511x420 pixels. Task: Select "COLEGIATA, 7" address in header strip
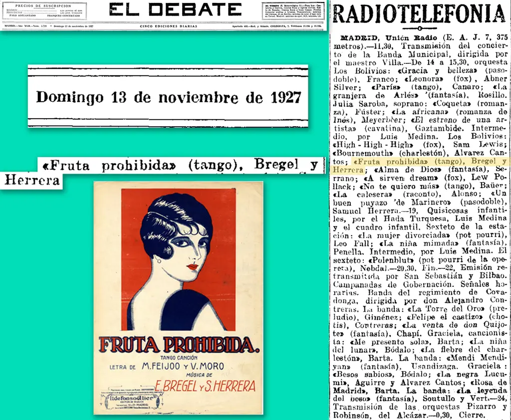281,26
